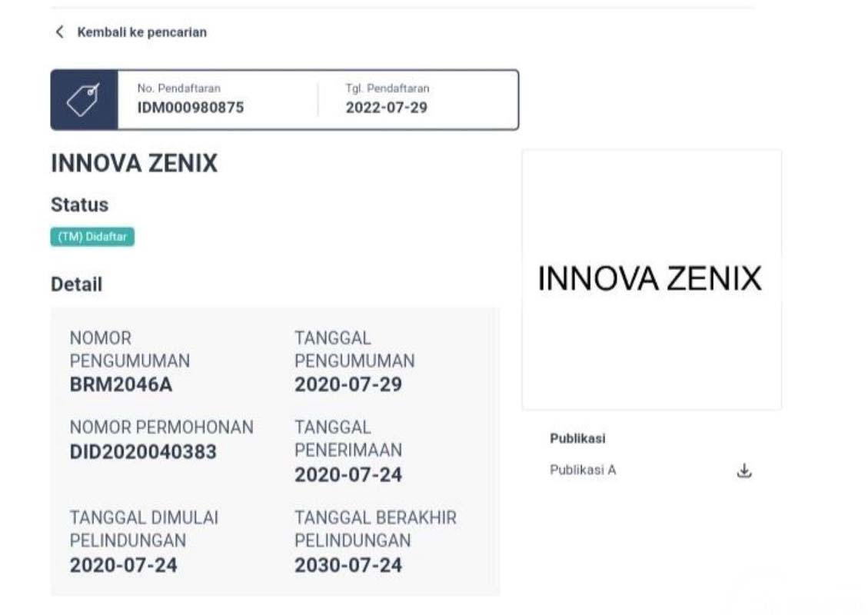Click protection end date 2030-07-24
Image resolution: width=868 pixels, height=615 pixels.
coord(348,566)
